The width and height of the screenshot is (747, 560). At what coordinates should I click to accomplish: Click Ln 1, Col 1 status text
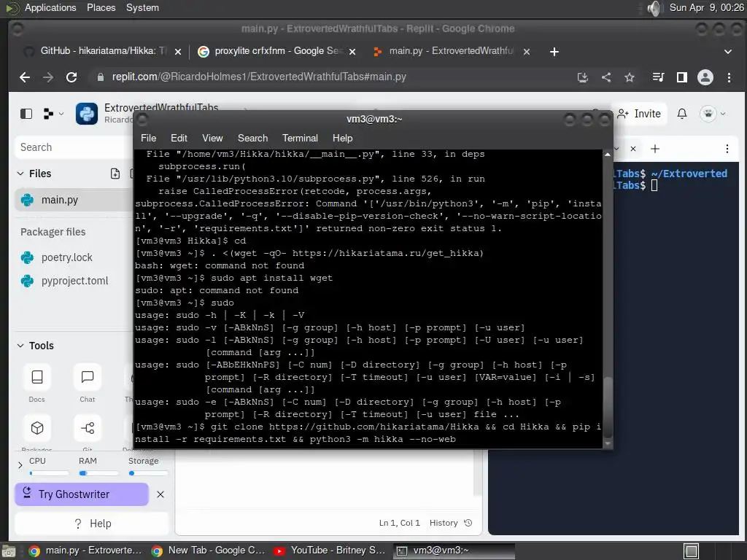[399, 523]
